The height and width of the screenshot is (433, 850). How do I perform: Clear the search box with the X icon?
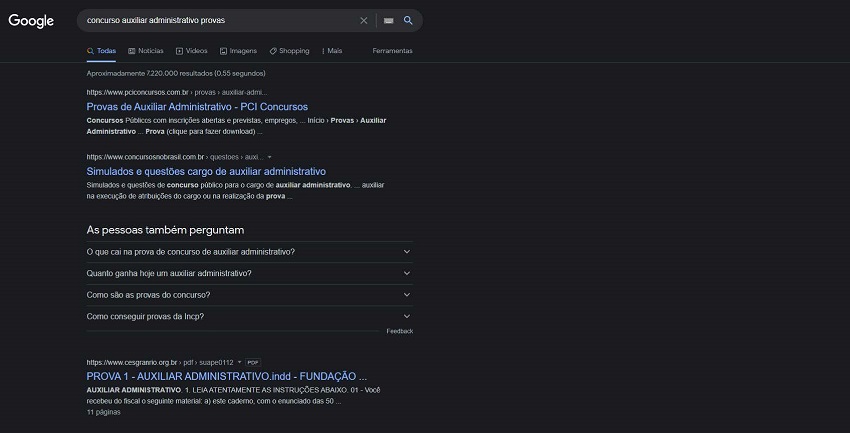click(364, 20)
